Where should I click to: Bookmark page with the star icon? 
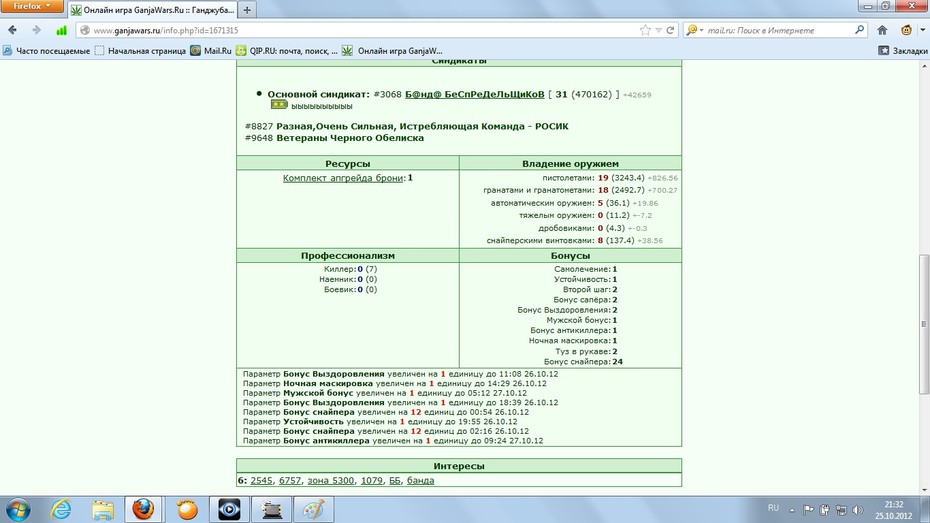coord(645,30)
